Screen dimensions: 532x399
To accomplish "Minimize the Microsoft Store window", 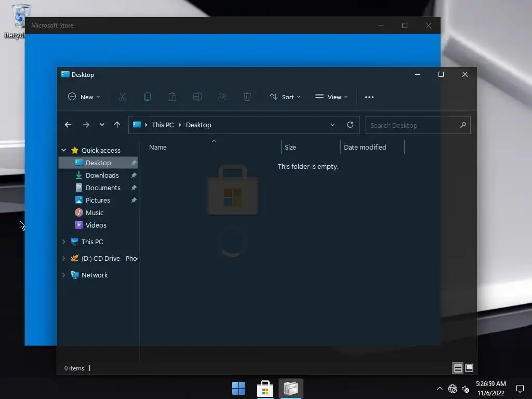I will 381,25.
